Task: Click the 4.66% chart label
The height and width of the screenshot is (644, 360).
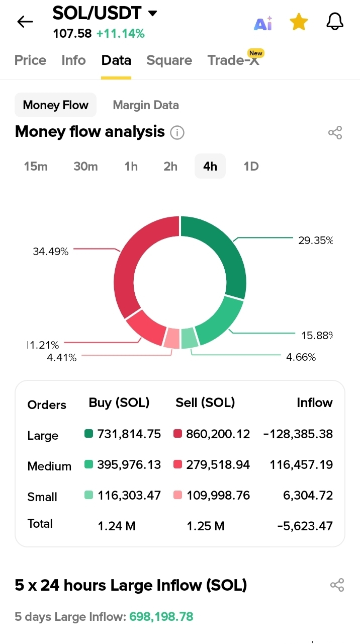Action: click(301, 357)
